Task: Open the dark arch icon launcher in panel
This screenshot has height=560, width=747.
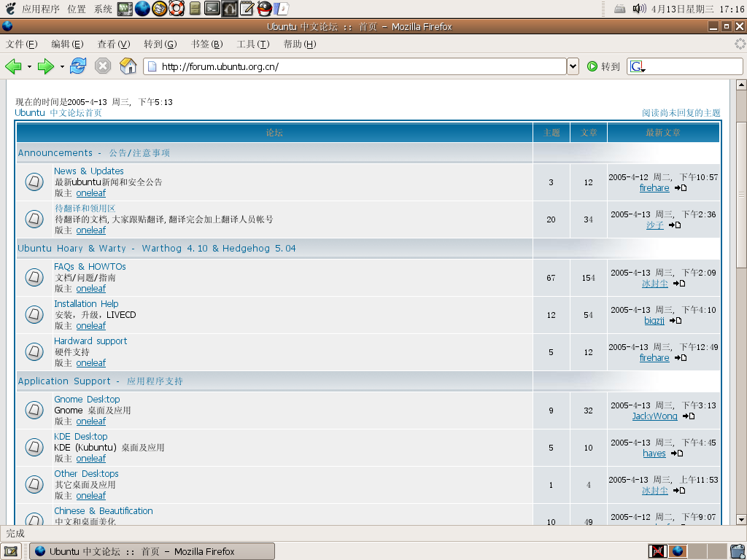Action: click(230, 9)
